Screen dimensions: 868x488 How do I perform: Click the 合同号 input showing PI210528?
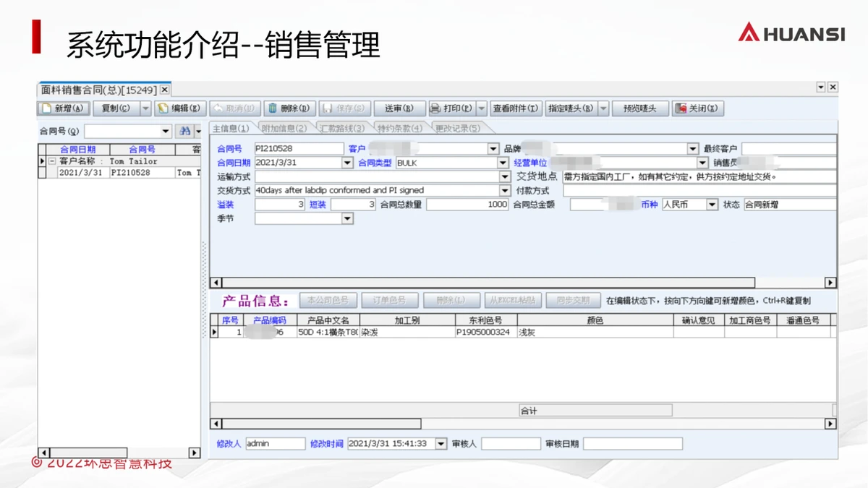click(x=299, y=148)
